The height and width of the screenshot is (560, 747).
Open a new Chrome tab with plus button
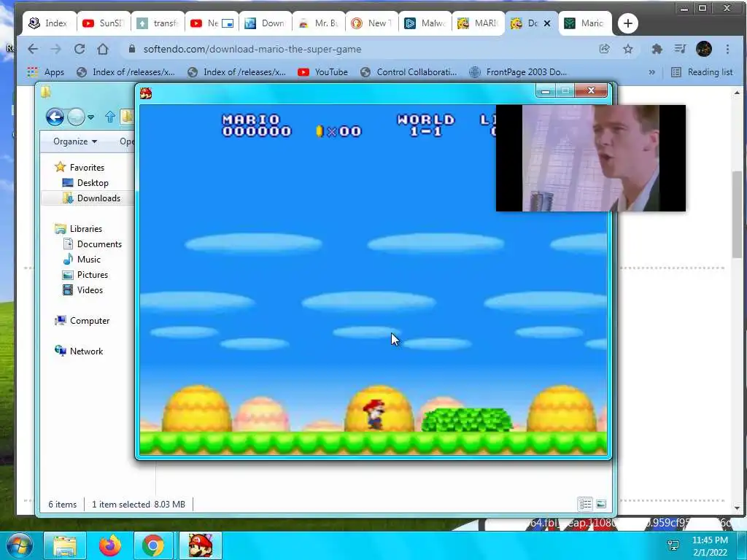tap(628, 23)
